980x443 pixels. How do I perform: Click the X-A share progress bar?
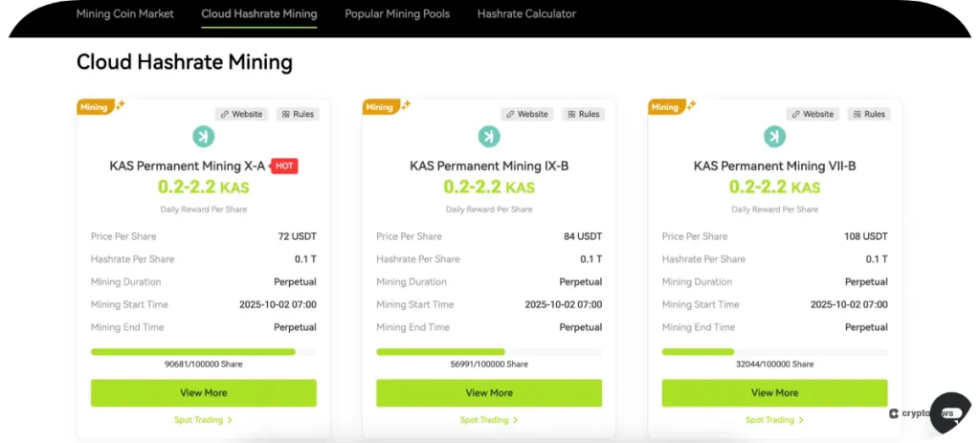(203, 352)
